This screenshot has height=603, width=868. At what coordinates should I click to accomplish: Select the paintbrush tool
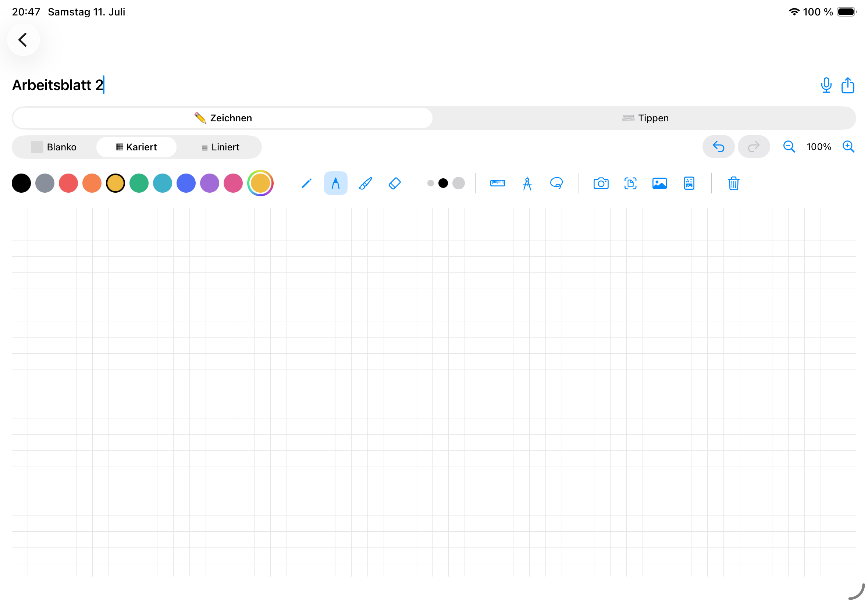coord(365,183)
